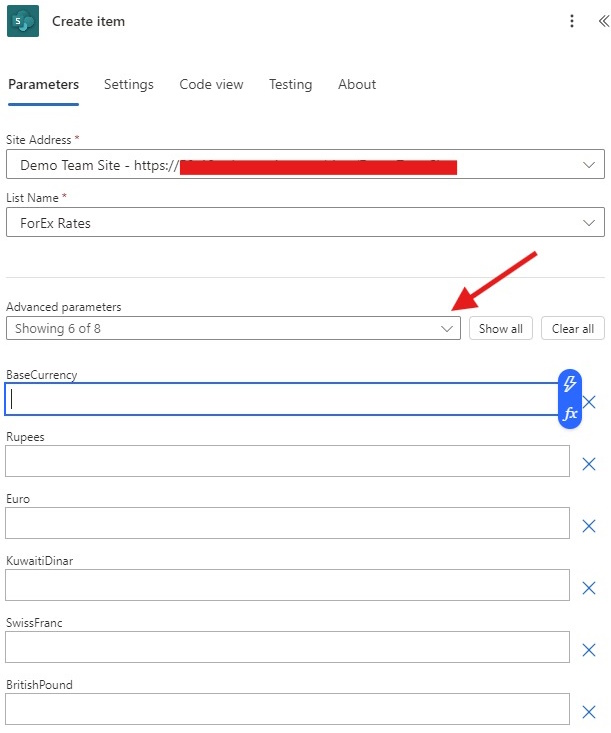
Task: Open the Advanced parameters dropdown
Action: click(233, 328)
